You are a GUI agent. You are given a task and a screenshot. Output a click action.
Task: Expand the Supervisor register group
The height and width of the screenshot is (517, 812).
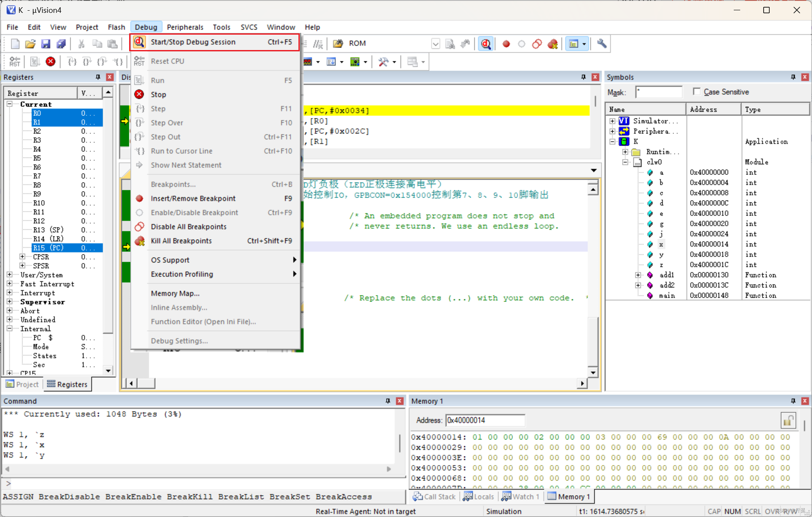(10, 301)
